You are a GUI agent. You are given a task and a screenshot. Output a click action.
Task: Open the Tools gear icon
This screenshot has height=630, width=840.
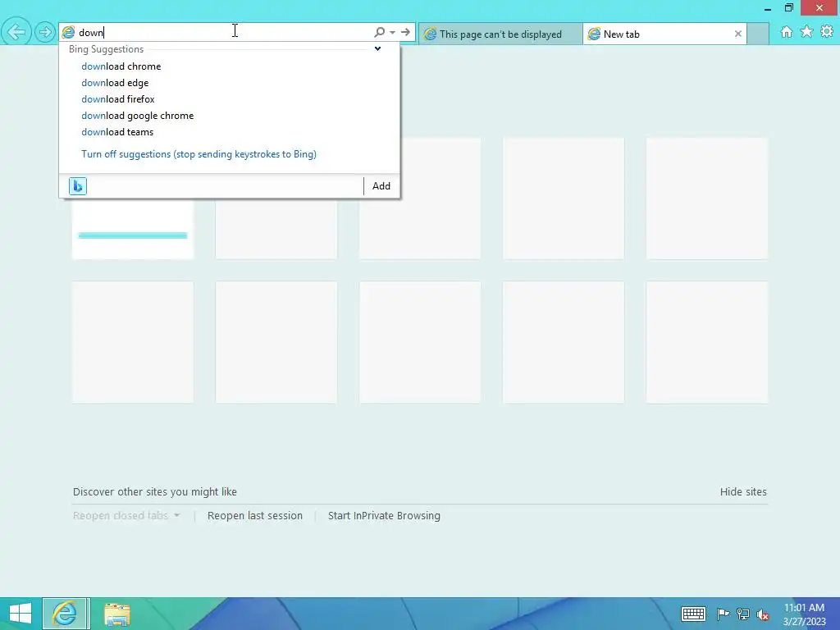click(x=827, y=32)
